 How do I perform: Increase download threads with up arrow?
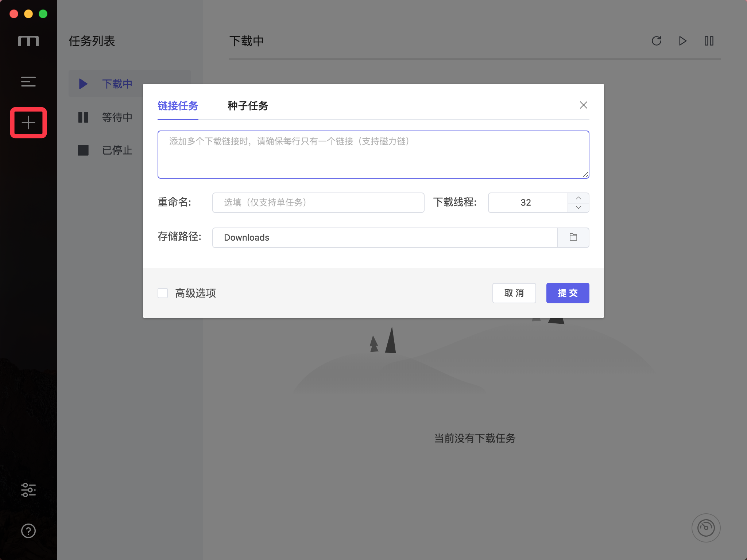pos(578,198)
